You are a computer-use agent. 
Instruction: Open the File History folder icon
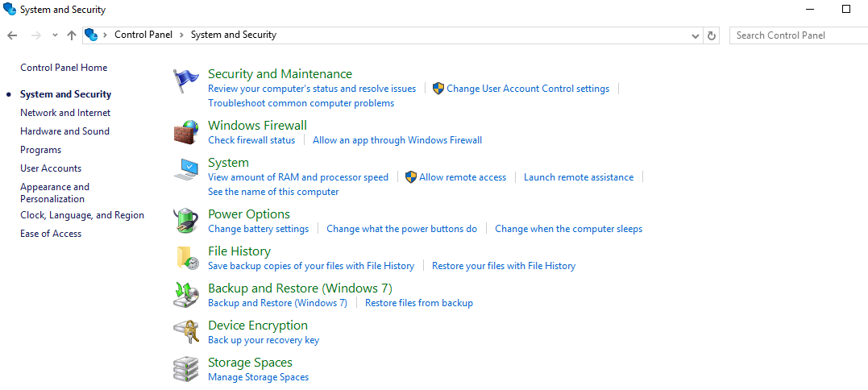185,258
